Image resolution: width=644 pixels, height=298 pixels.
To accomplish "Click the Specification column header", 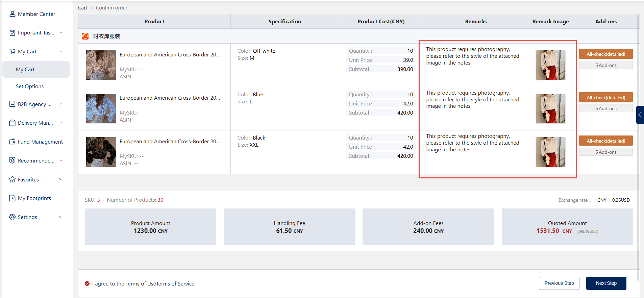I will coord(285,21).
